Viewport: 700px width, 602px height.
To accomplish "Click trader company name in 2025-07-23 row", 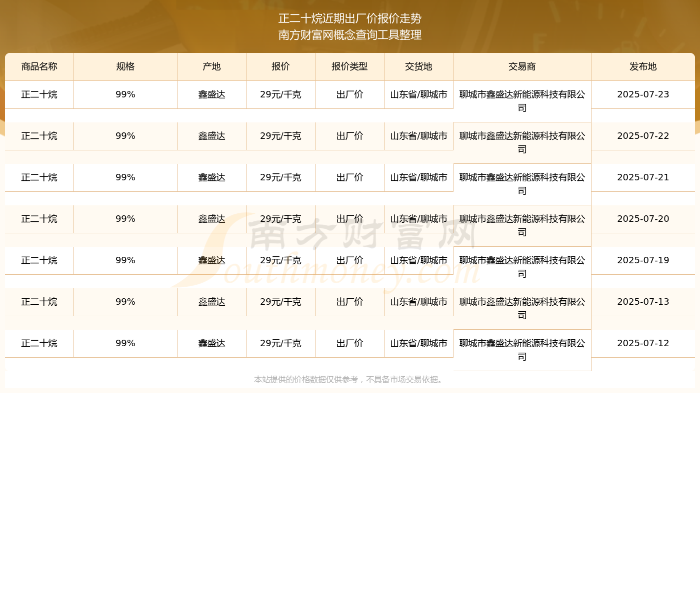I will 522,101.
